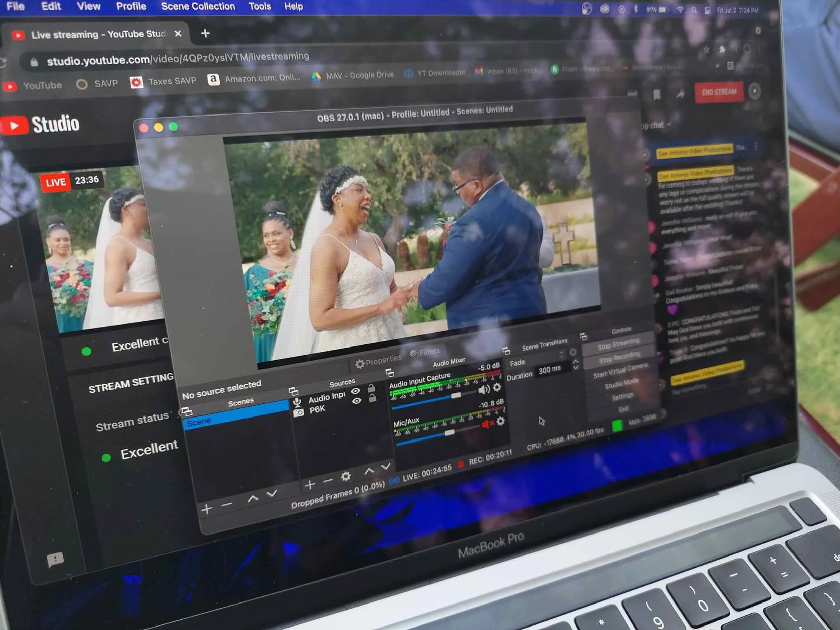Viewport: 840px width, 630px height.
Task: Toggle lock for Audio Input source
Action: (371, 388)
